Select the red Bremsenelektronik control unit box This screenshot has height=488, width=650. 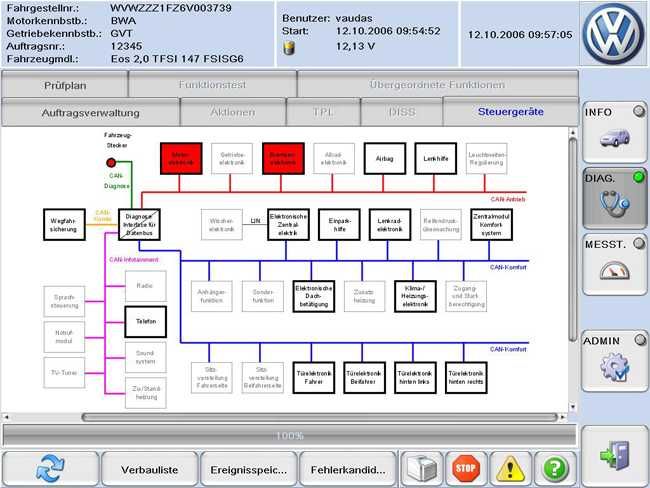point(283,159)
